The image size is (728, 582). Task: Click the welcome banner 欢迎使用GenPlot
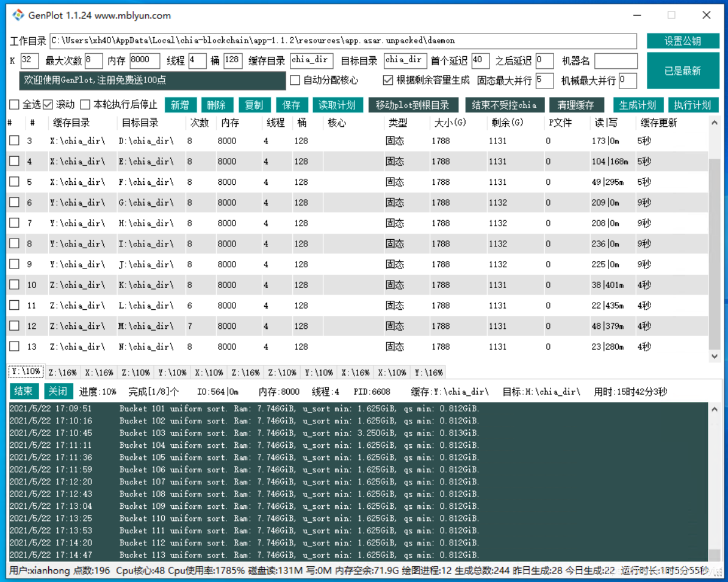pyautogui.click(x=153, y=81)
